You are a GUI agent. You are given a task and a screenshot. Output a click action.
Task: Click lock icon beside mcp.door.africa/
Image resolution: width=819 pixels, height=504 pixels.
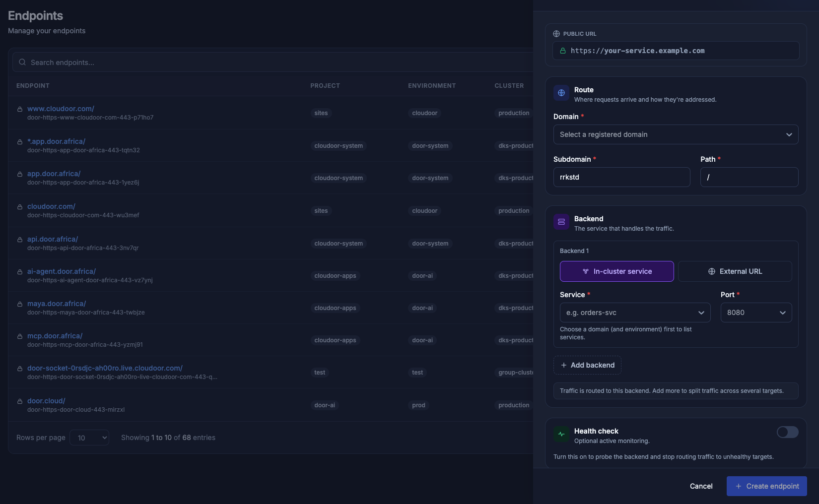coord(20,336)
